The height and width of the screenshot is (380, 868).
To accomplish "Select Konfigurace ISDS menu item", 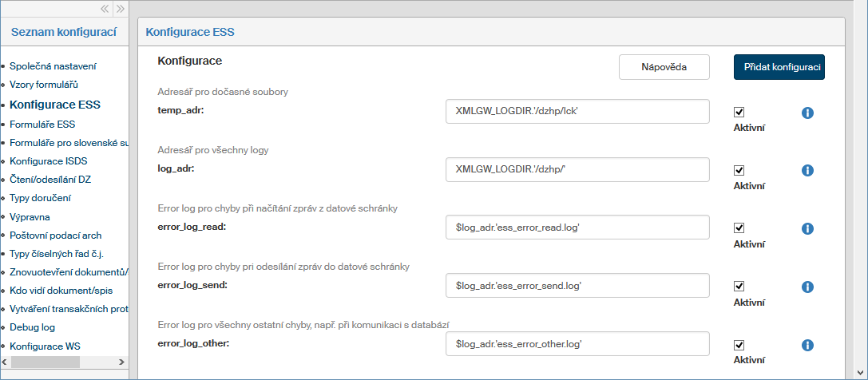I will coord(48,161).
